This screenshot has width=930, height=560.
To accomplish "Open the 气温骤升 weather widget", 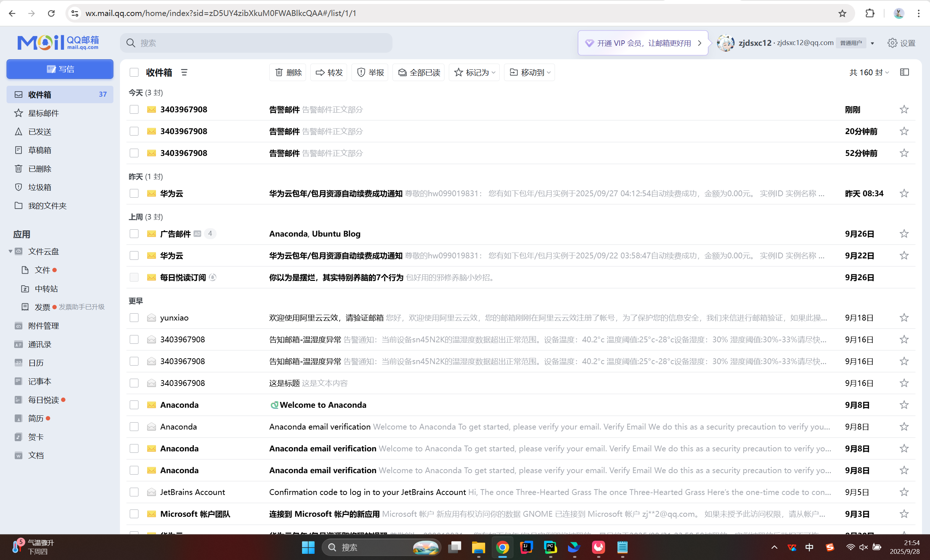I will click(32, 547).
